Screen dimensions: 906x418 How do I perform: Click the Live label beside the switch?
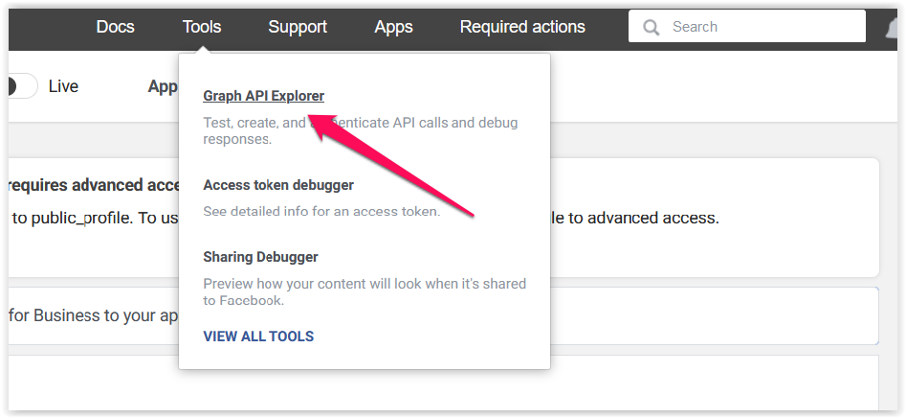pyautogui.click(x=63, y=86)
